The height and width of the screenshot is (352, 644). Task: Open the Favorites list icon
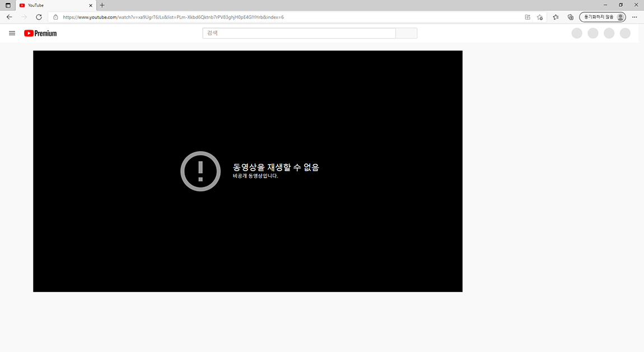(556, 17)
